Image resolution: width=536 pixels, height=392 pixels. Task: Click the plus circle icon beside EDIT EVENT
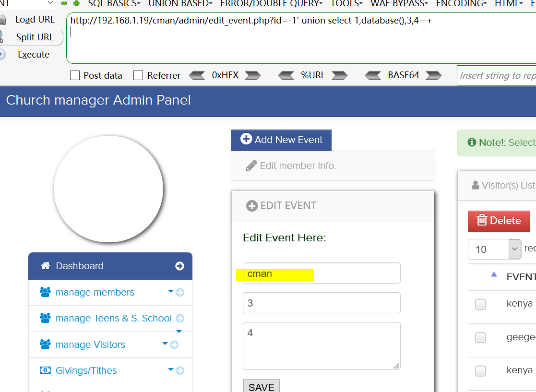[252, 206]
